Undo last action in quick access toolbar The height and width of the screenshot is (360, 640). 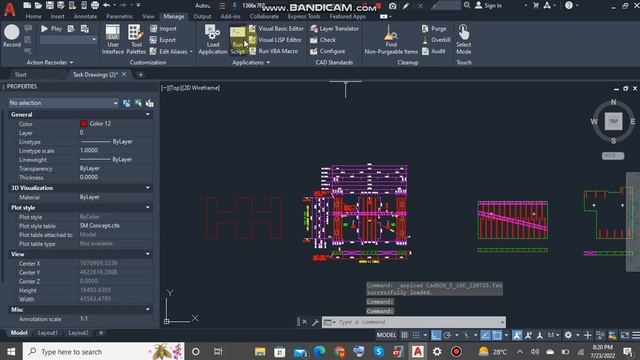click(107, 5)
